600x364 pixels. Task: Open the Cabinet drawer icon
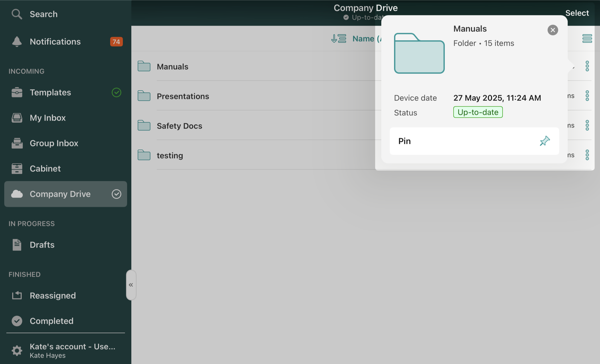click(17, 169)
